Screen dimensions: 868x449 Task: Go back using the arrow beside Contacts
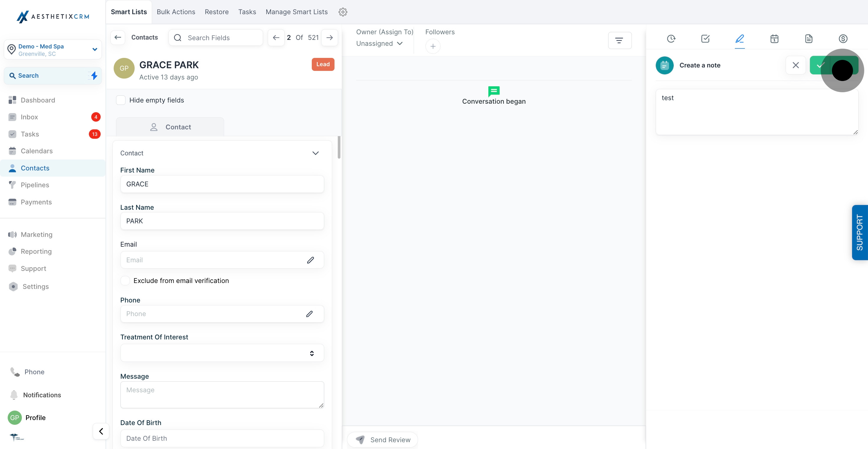(x=118, y=38)
